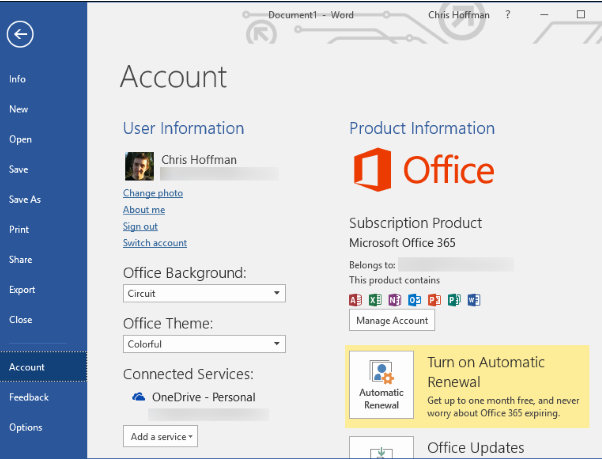This screenshot has width=602, height=459.
Task: Select the Account tab in the sidebar
Action: [43, 367]
